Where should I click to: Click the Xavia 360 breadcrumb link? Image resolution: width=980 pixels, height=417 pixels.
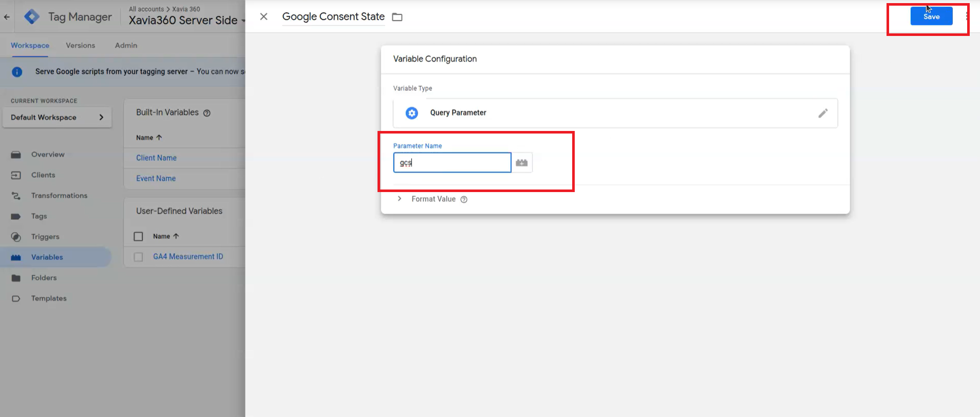186,9
